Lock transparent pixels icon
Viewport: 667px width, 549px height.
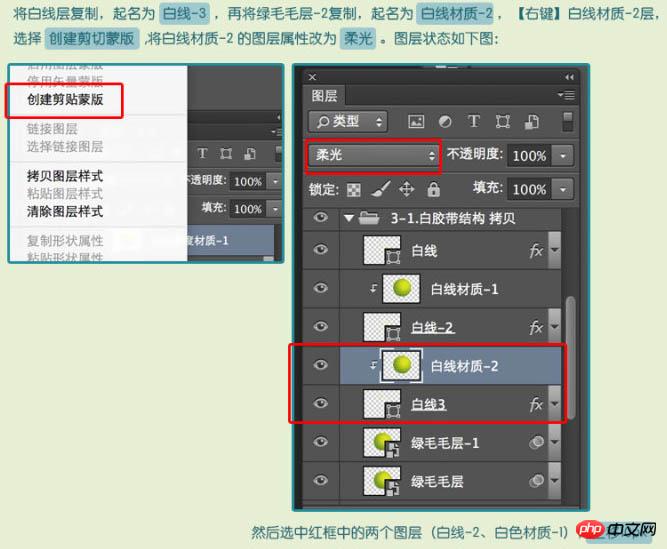tap(354, 190)
